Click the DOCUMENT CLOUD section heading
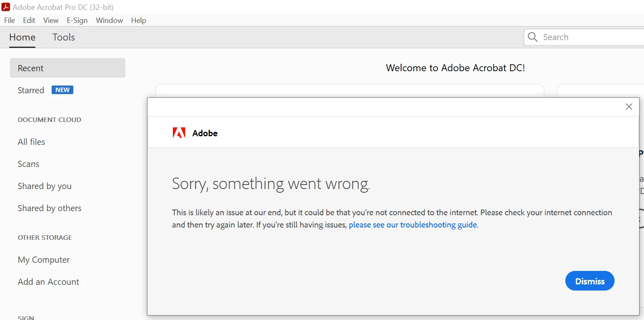Image resolution: width=644 pixels, height=320 pixels. pos(50,120)
